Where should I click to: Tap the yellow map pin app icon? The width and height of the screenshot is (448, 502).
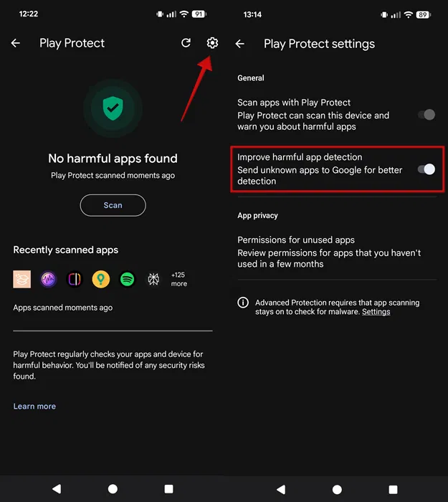101,279
